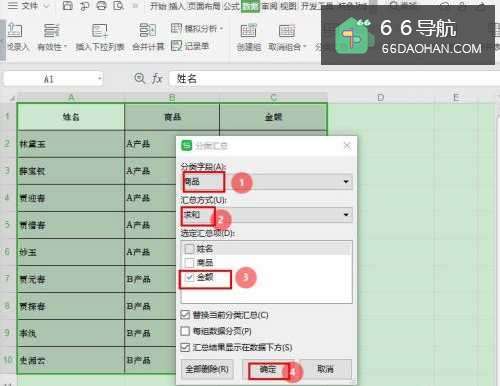The image size is (500, 386).
Task: Click the Name Box showing A1
Action: click(x=49, y=79)
